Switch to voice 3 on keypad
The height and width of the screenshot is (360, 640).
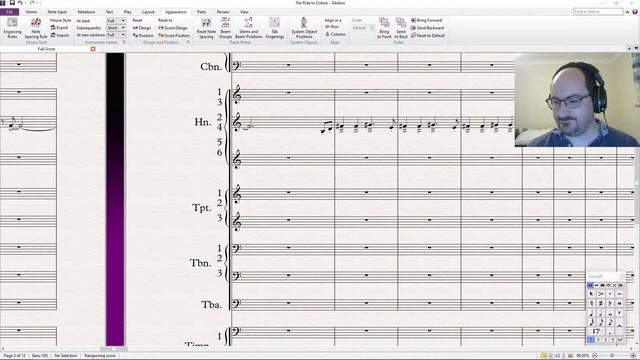click(x=606, y=340)
